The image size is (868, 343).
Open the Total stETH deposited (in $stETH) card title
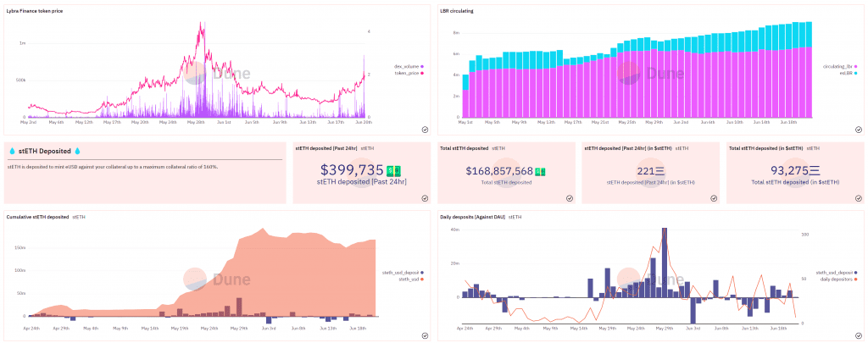[765, 148]
